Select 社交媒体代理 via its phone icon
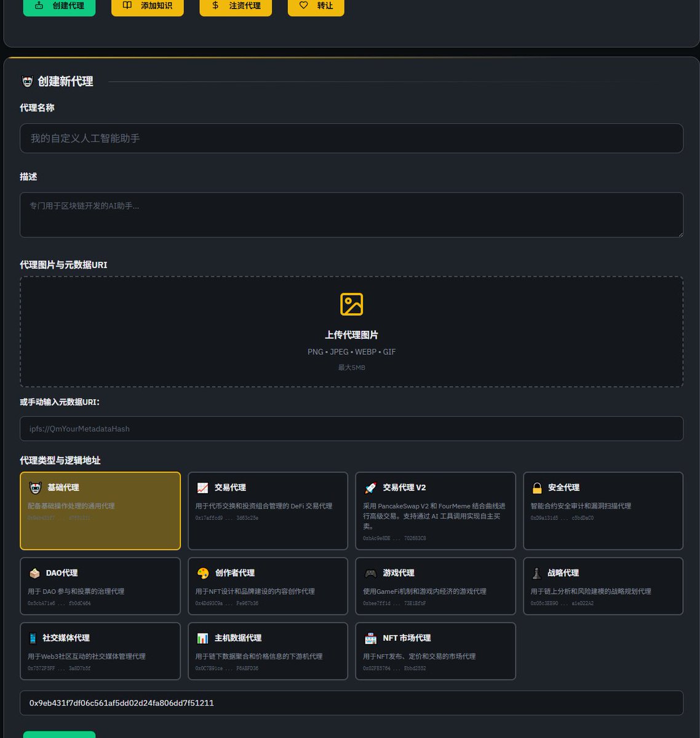Screen dimensions: 700x738 click(32, 638)
